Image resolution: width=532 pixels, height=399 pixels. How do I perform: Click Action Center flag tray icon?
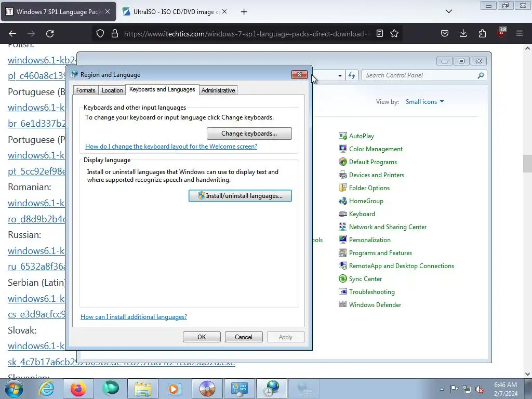[x=454, y=389]
